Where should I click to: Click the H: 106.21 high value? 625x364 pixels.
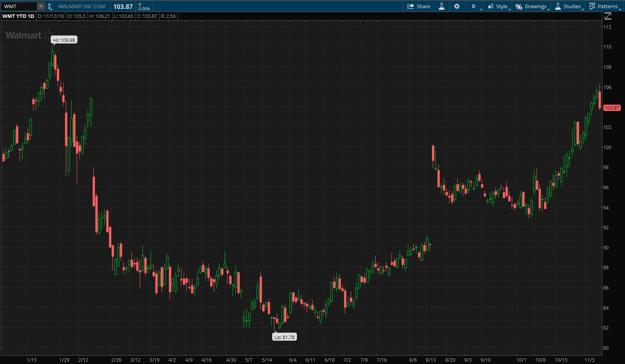100,16
